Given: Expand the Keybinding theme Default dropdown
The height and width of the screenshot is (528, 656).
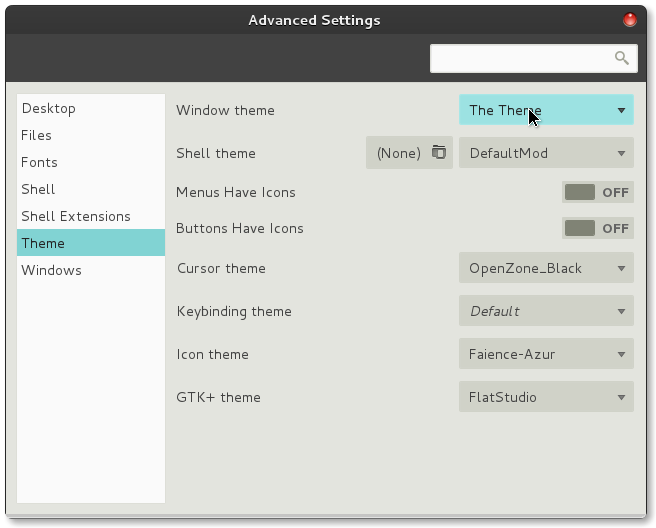Looking at the screenshot, I should pos(546,311).
